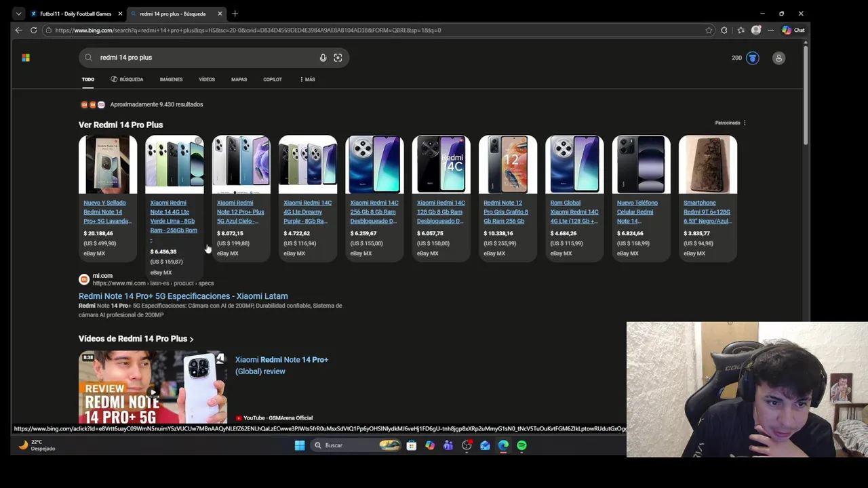Open visual search camera icon
868x488 pixels.
coord(338,58)
